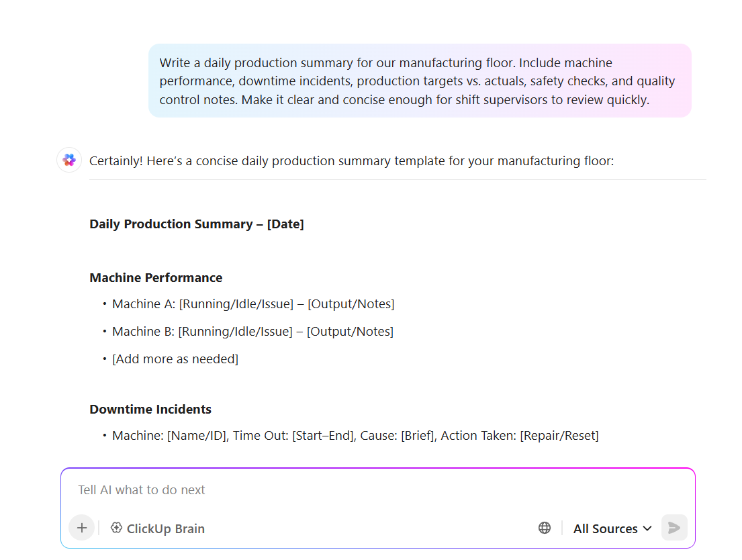Click the 'Certainly!' AI response intro line

click(x=352, y=161)
